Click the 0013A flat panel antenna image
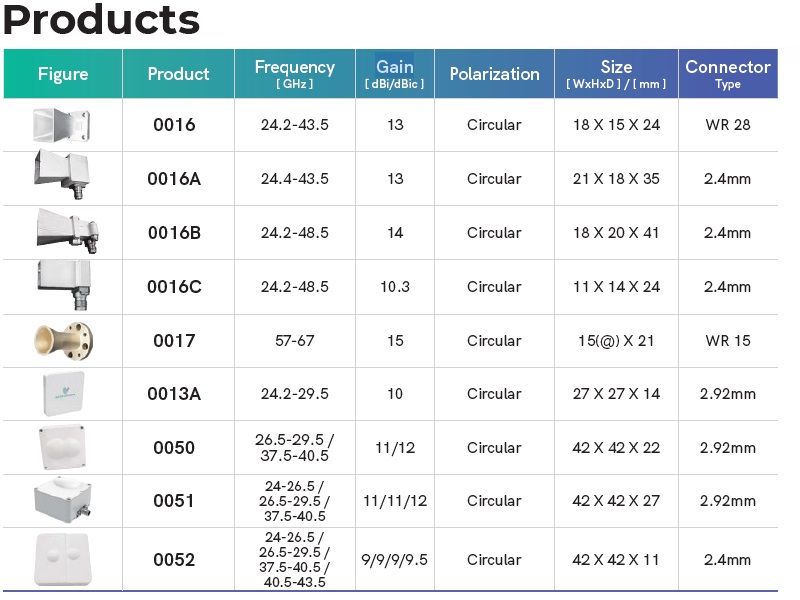 coord(62,394)
